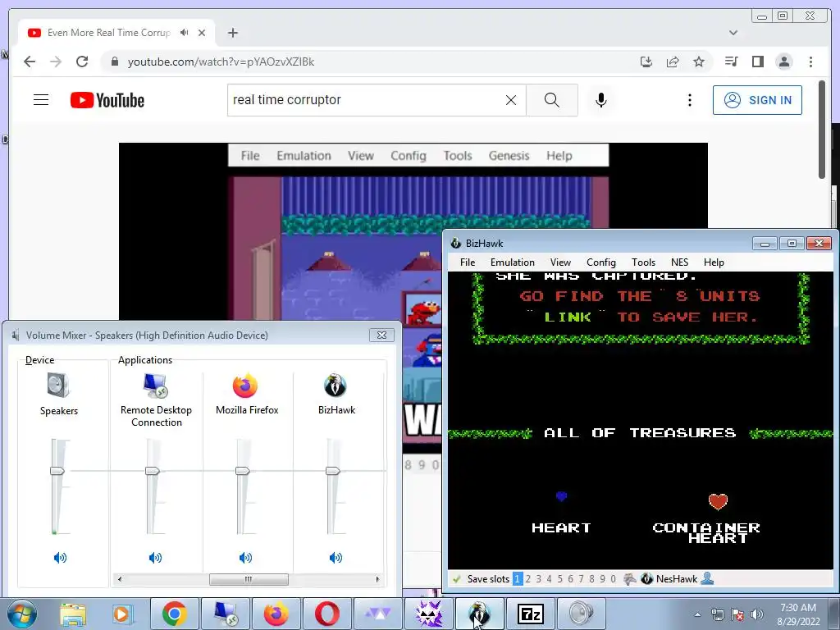840x630 pixels.
Task: Click the Mozilla Firefox volume slider handle
Action: (243, 471)
